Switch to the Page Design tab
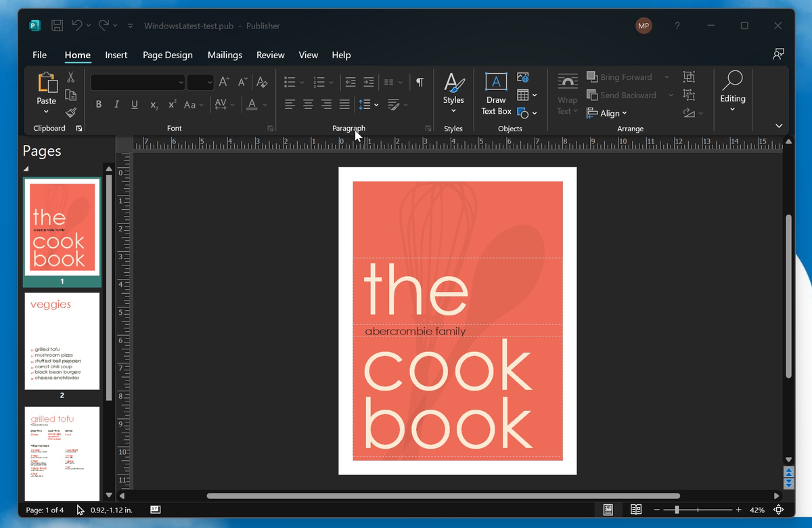The image size is (812, 528). [x=168, y=55]
